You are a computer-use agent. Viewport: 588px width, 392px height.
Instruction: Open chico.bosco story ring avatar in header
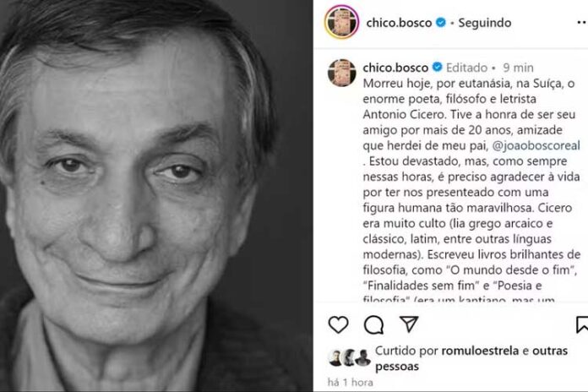341,22
